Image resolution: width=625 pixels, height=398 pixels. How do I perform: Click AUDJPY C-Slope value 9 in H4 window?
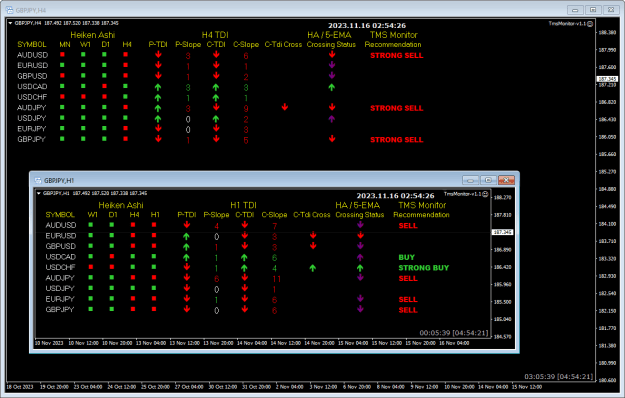click(246, 108)
